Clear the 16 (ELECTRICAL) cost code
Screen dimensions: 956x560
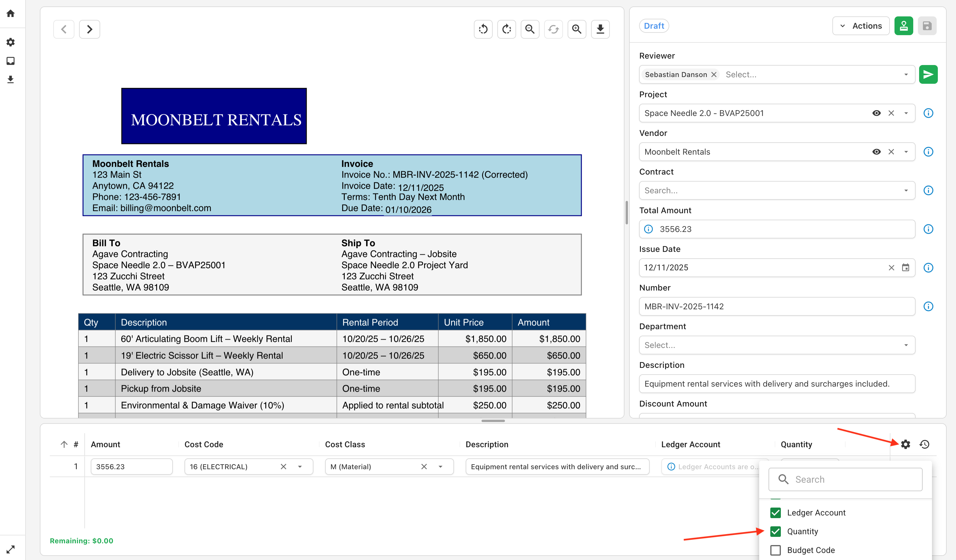pyautogui.click(x=284, y=467)
